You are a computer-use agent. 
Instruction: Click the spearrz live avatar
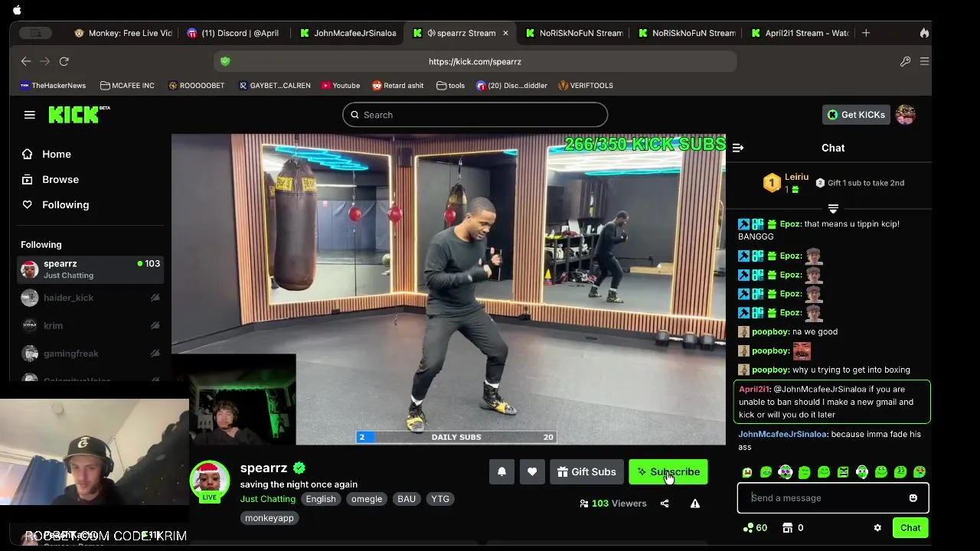(210, 481)
